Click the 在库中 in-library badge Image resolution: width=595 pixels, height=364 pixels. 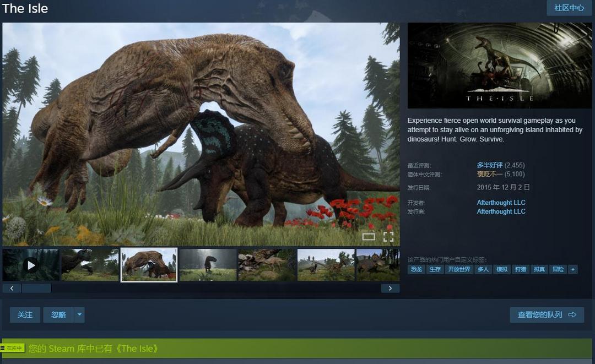click(x=13, y=347)
